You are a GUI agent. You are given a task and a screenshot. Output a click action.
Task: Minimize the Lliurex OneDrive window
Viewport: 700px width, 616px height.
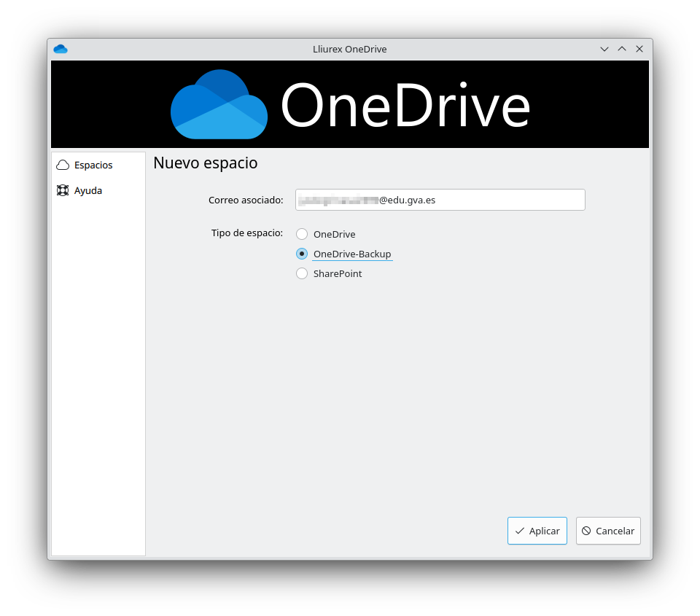point(604,49)
